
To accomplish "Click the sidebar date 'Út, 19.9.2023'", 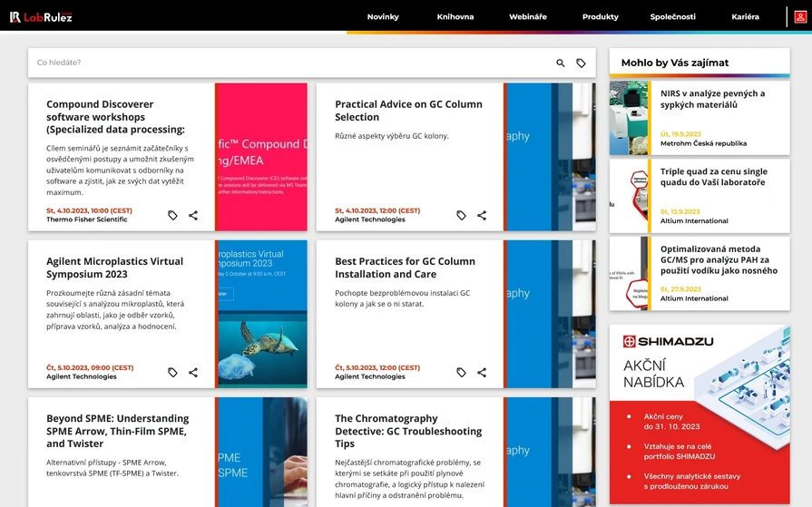I will pos(680,134).
